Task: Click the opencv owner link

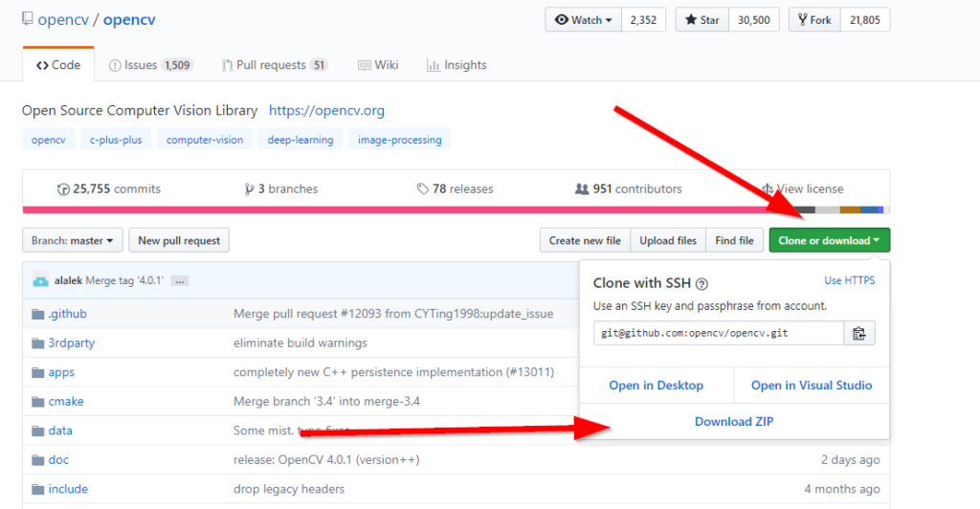Action: [x=63, y=19]
